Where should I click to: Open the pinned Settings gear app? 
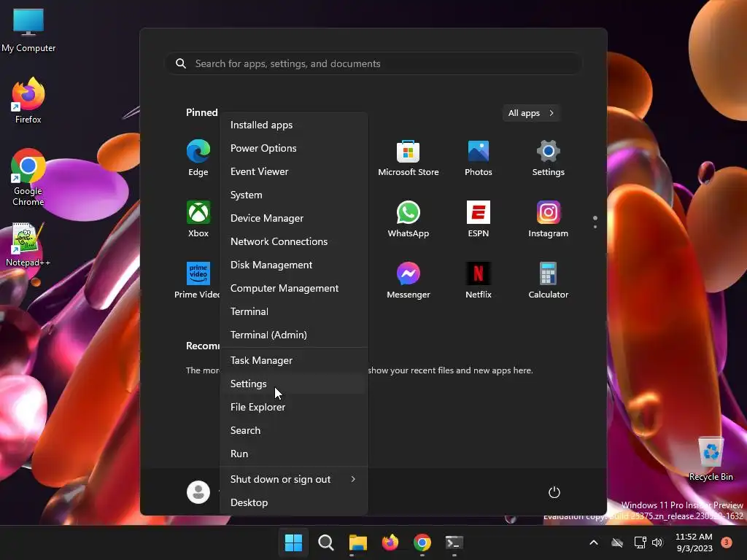click(549, 157)
